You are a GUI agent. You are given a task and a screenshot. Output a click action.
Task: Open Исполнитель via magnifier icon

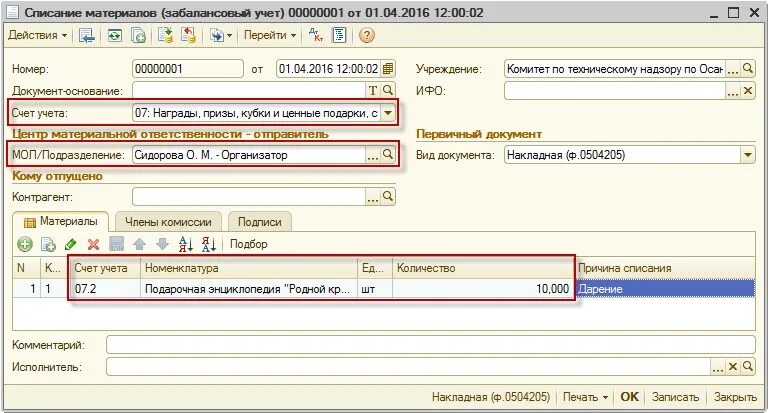tap(748, 366)
